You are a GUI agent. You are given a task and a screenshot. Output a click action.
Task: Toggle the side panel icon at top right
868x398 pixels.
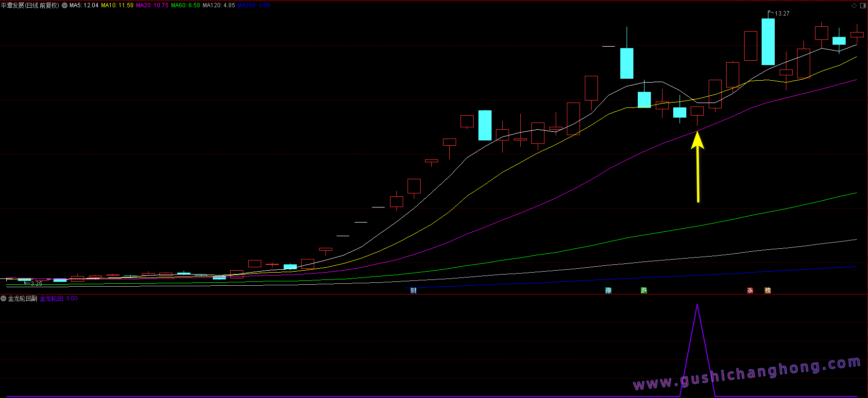pyautogui.click(x=863, y=5)
